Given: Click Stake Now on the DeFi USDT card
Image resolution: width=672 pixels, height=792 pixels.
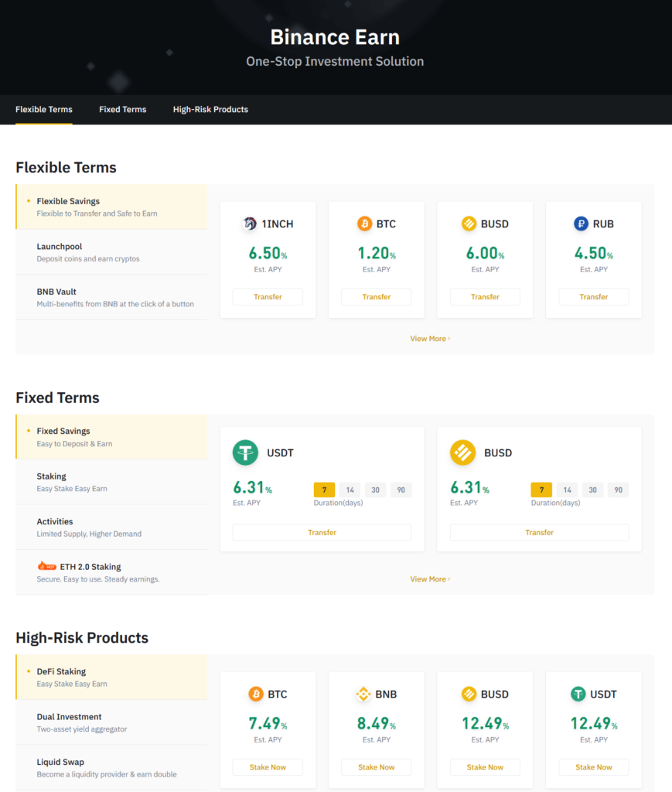Looking at the screenshot, I should pos(594,767).
